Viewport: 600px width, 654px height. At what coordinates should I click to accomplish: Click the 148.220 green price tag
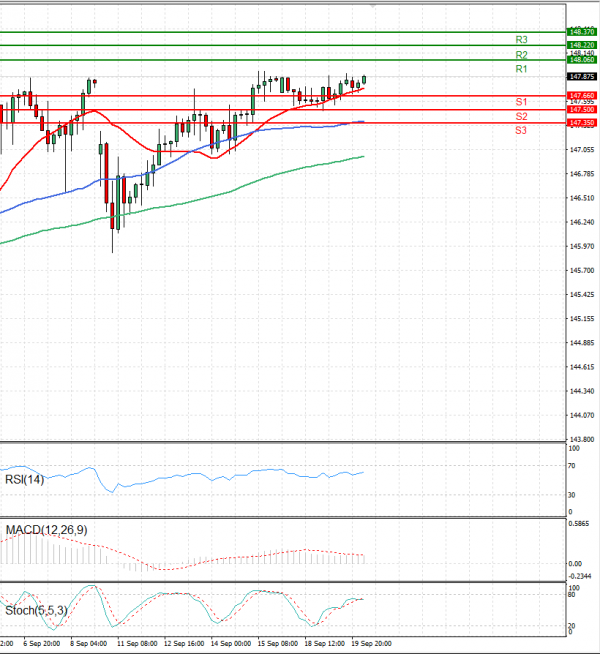tap(581, 45)
